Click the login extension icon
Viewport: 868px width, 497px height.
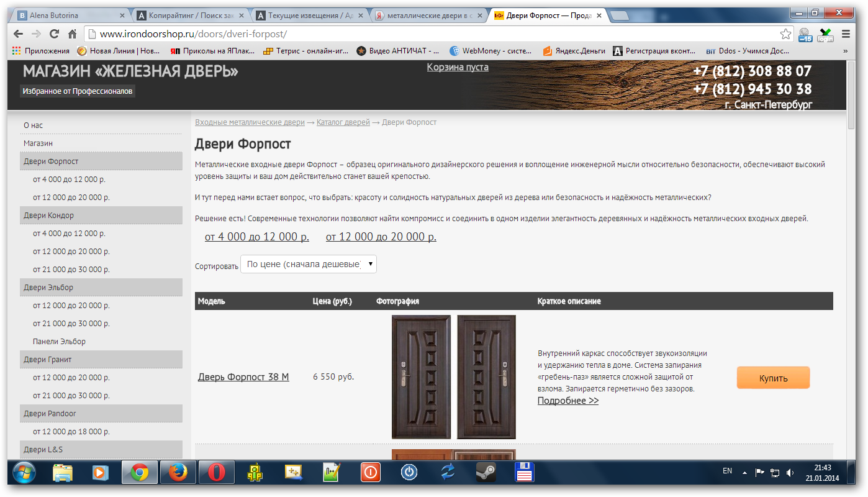[x=825, y=34]
